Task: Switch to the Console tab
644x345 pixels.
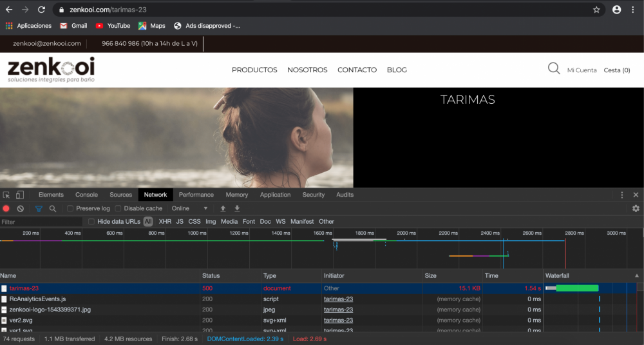Action: tap(86, 195)
